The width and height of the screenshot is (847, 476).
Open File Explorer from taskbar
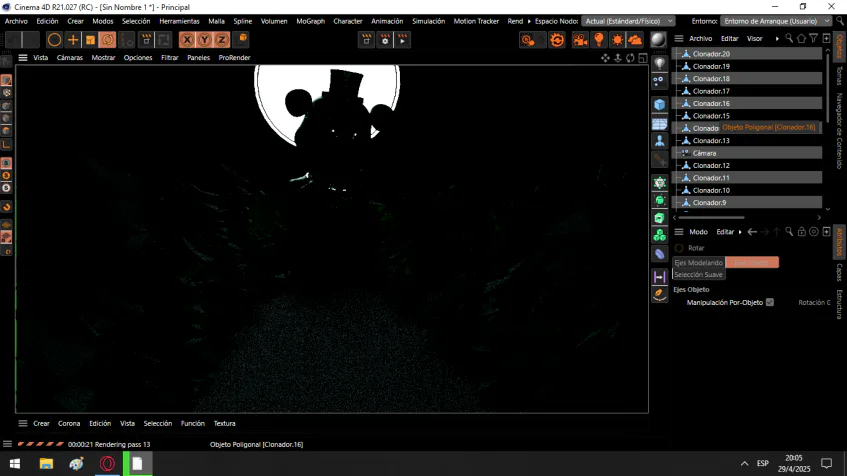pos(46,464)
